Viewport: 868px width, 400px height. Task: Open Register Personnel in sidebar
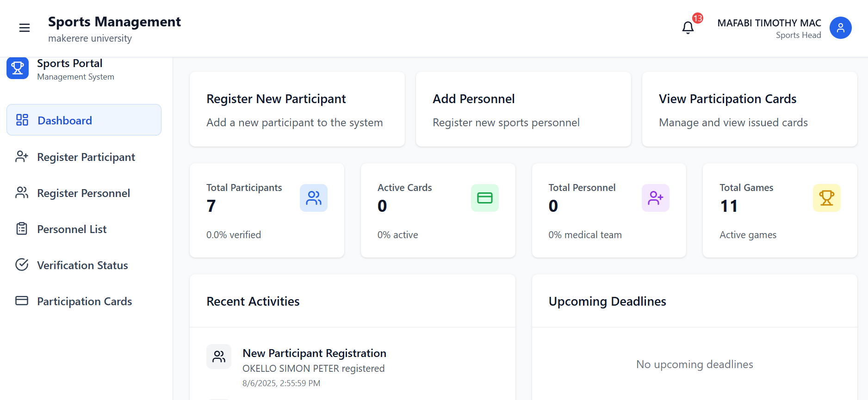[x=84, y=193]
